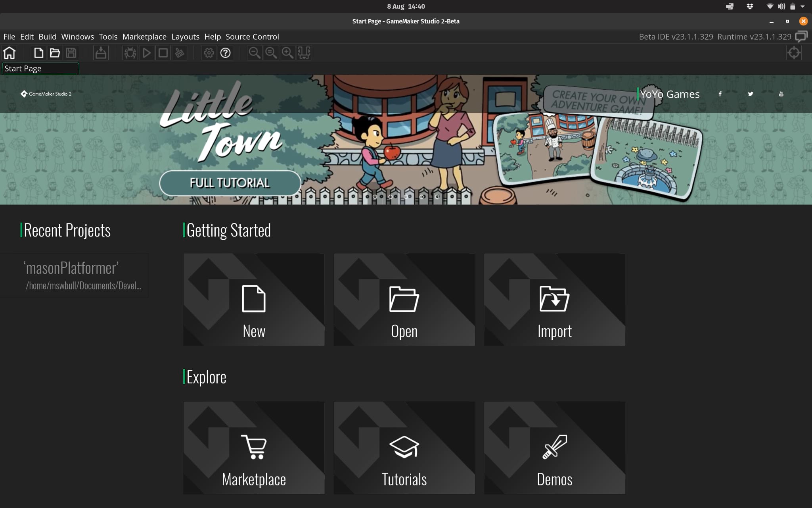Save project with the floppy disk icon
The height and width of the screenshot is (508, 812).
pyautogui.click(x=71, y=53)
